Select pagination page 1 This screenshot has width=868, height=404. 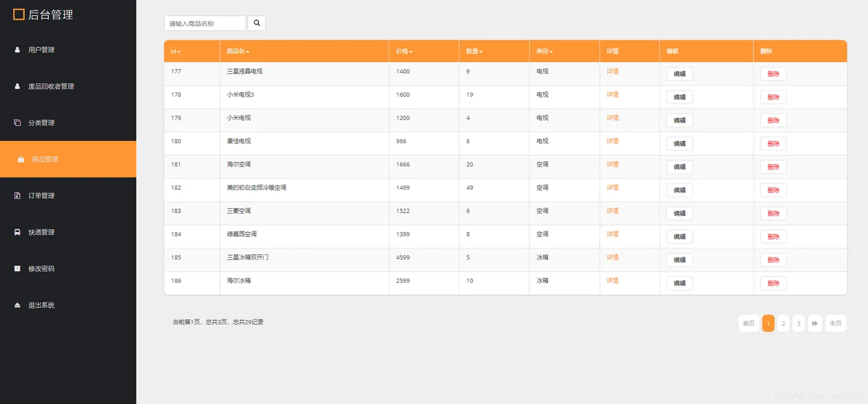(x=768, y=323)
